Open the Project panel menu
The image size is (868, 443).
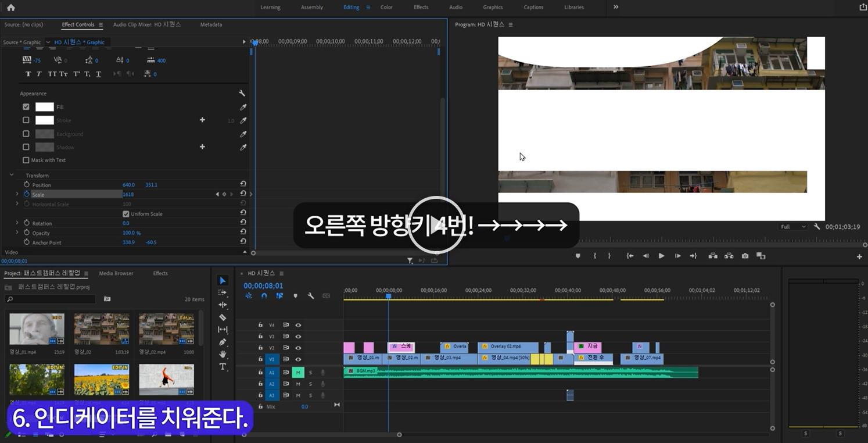86,273
